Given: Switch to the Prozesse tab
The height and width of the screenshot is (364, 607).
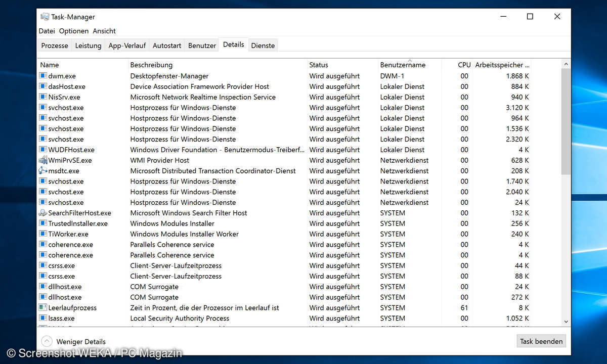Looking at the screenshot, I should pyautogui.click(x=55, y=45).
